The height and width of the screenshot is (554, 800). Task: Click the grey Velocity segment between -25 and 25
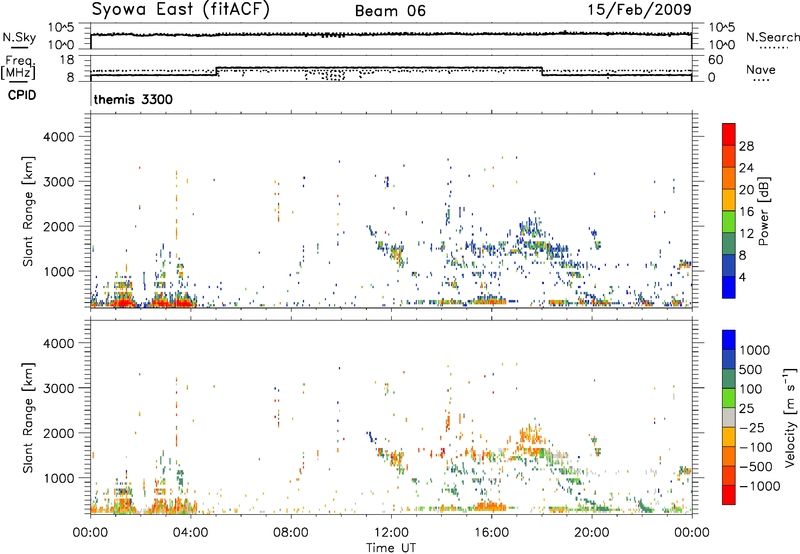729,417
